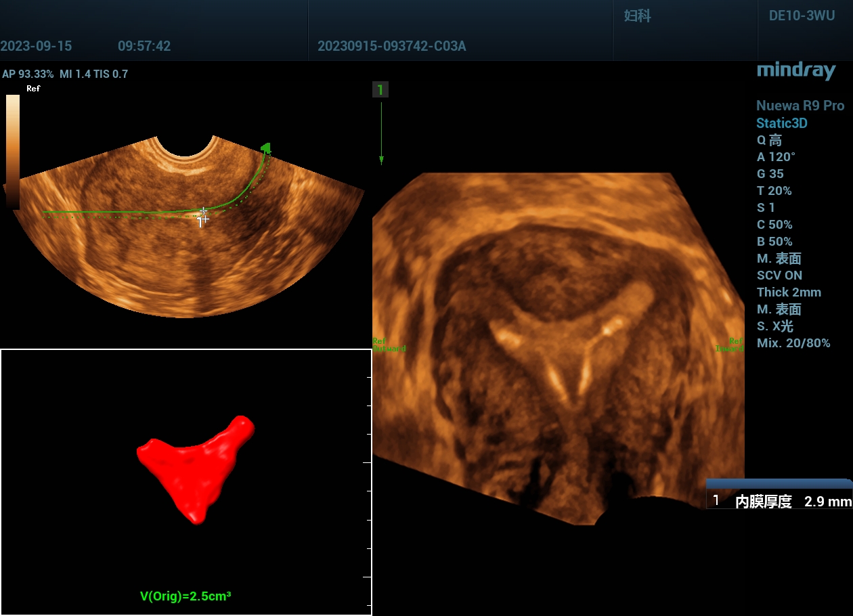Click the Static3D mode label
This screenshot has width=853, height=616.
point(781,123)
